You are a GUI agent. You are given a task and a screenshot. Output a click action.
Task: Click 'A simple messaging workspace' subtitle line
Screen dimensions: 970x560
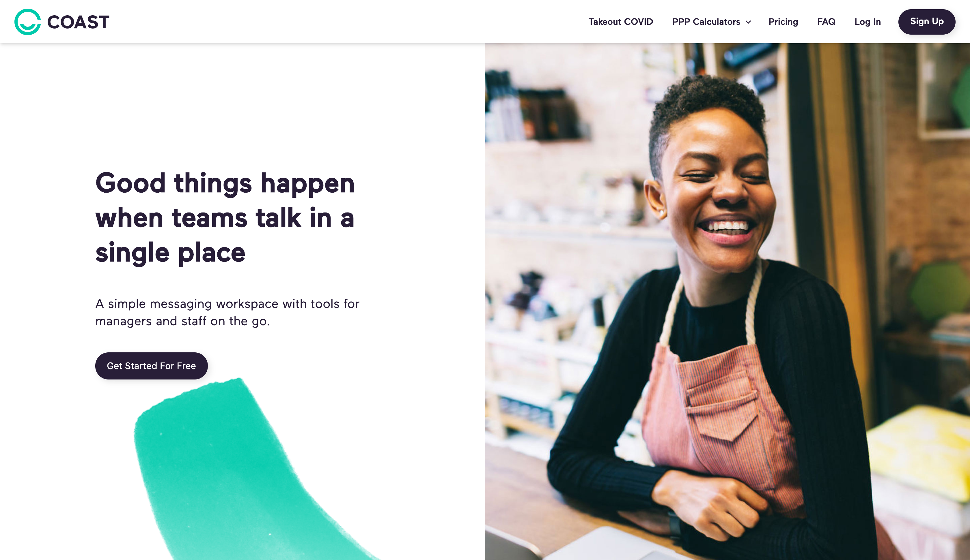pyautogui.click(x=227, y=303)
